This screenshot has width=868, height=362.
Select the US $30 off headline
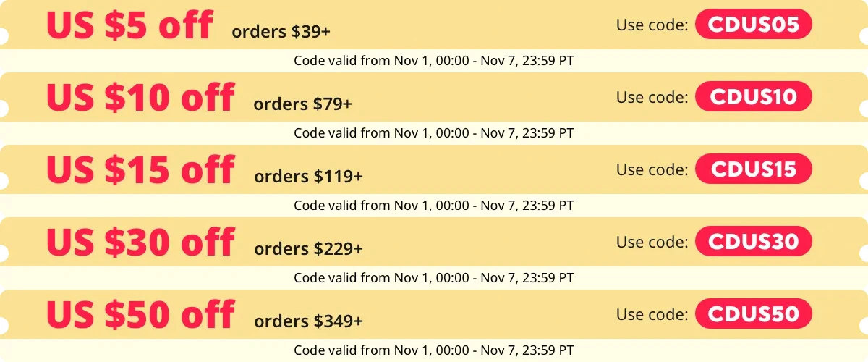point(140,242)
